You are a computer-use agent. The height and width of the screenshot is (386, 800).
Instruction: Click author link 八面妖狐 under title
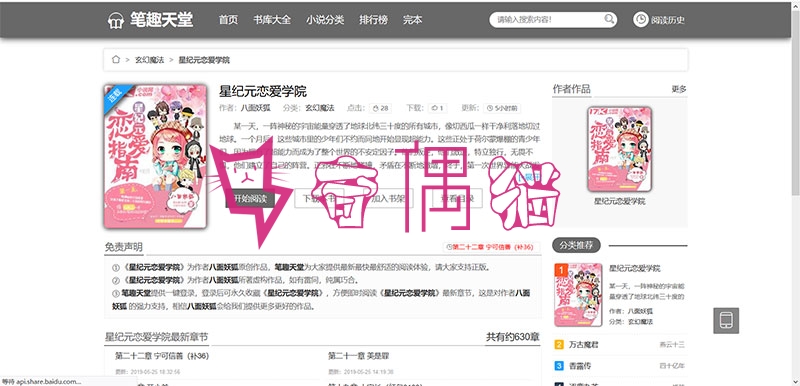[255, 108]
